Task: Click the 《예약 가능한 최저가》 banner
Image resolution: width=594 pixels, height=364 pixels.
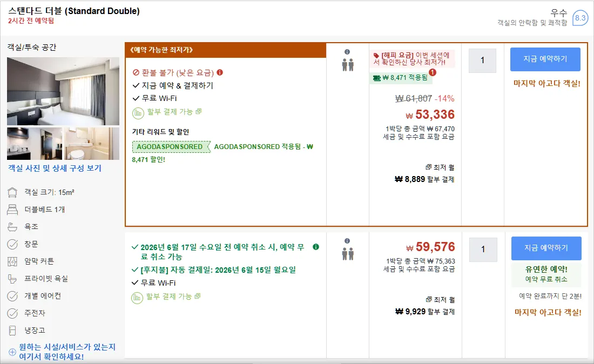Action: [225, 50]
